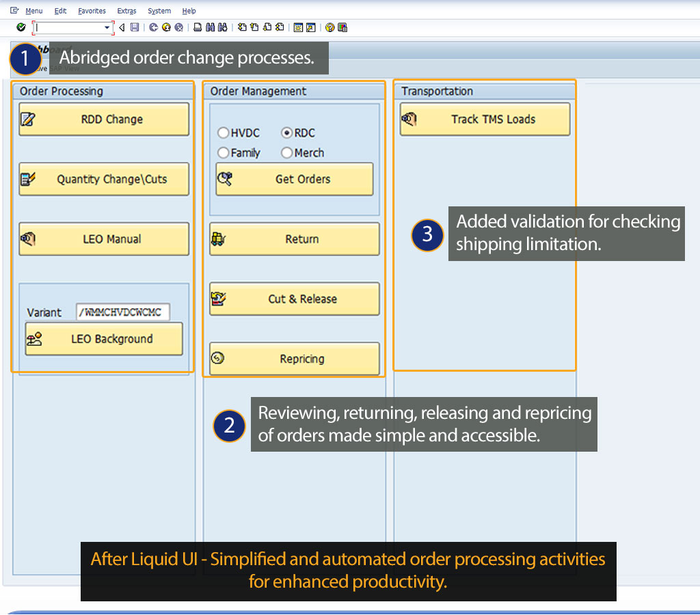
Task: Collapse command field with left triangle
Action: coord(122,27)
